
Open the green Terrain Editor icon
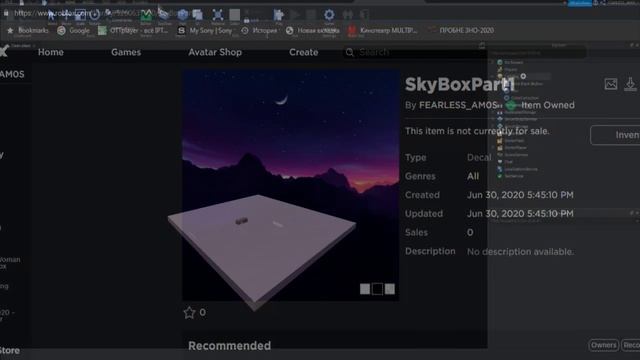pyautogui.click(x=146, y=15)
